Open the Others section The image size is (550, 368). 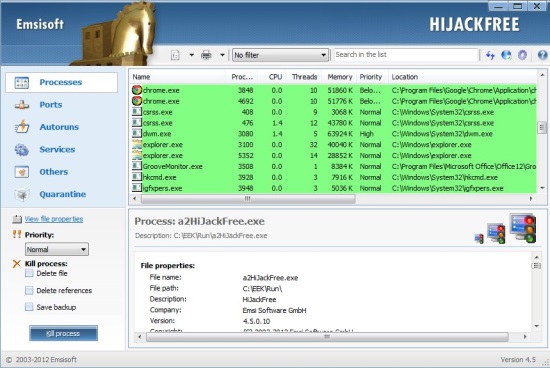point(54,172)
